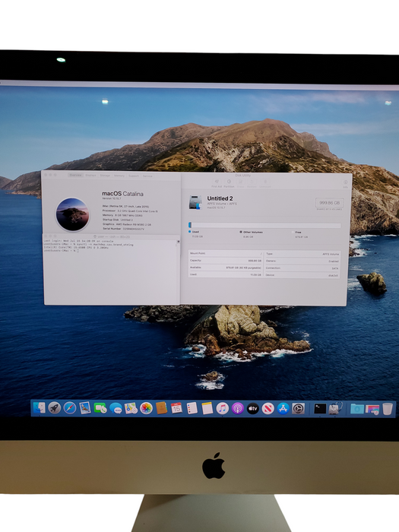Open the Trash in the Dock
Viewport: 399px width, 532px height.
(388, 409)
